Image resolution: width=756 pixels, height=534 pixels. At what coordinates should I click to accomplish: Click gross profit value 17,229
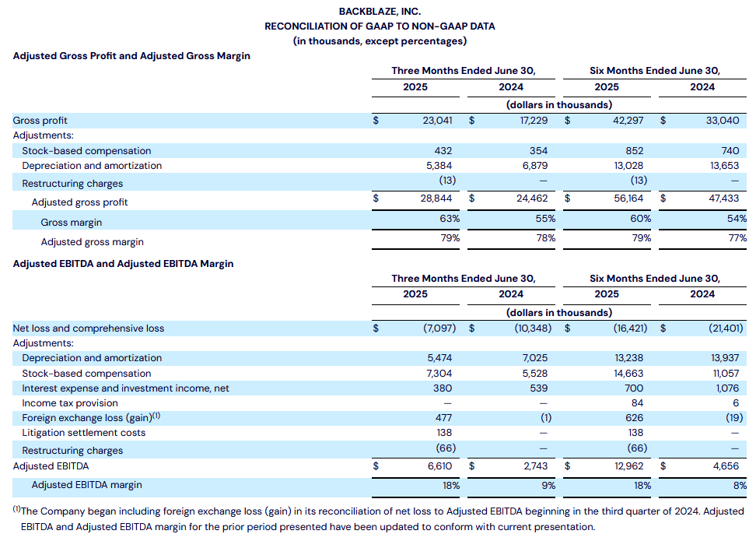[x=534, y=121]
